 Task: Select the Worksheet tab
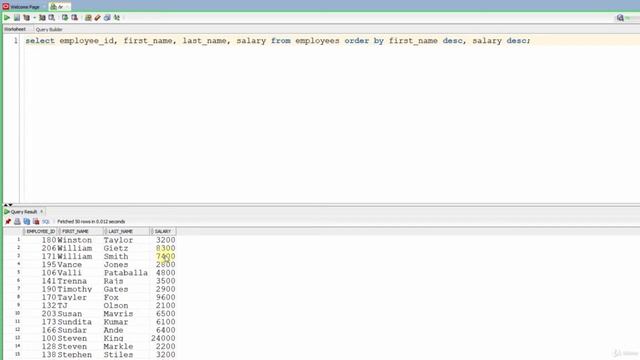(15, 29)
